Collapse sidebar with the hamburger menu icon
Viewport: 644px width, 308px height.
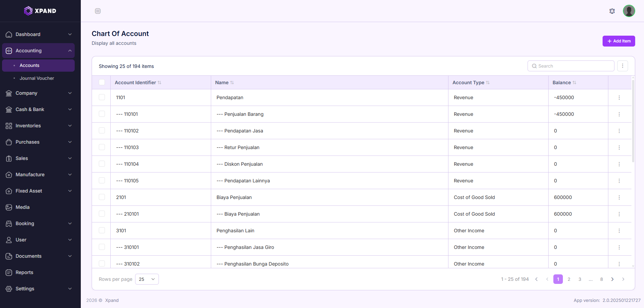click(98, 11)
